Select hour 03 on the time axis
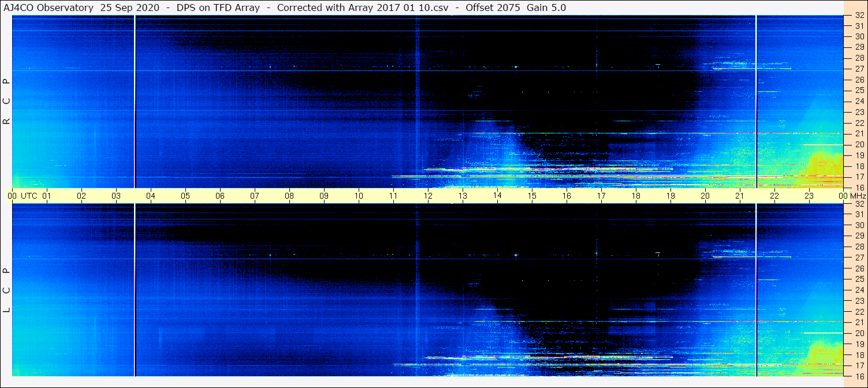Screen dimensions: 868x388 tap(116, 196)
